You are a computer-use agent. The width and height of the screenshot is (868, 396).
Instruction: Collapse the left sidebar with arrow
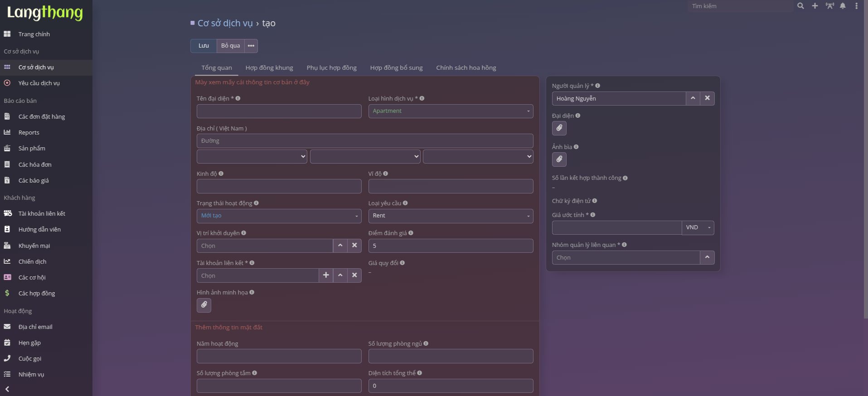tap(7, 389)
